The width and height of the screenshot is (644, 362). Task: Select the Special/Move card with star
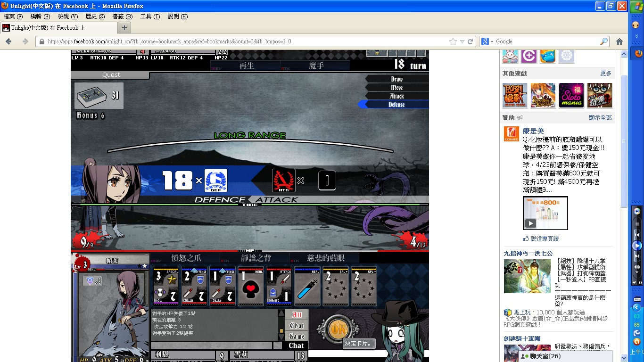click(166, 286)
